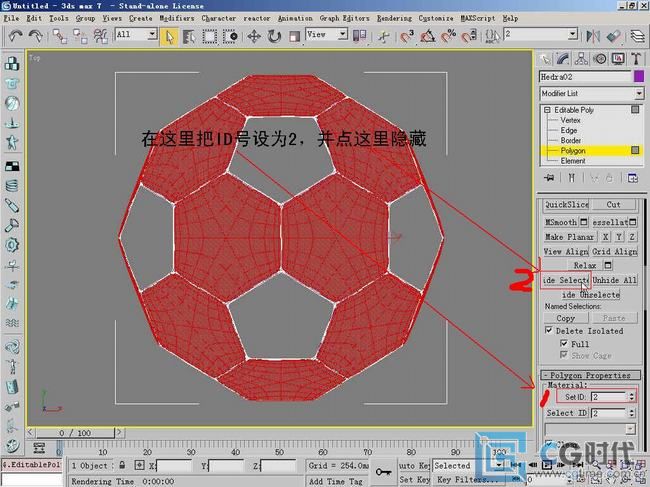Viewport: 650px width, 487px height.
Task: Expand the Modifier List dropdown
Action: [639, 93]
